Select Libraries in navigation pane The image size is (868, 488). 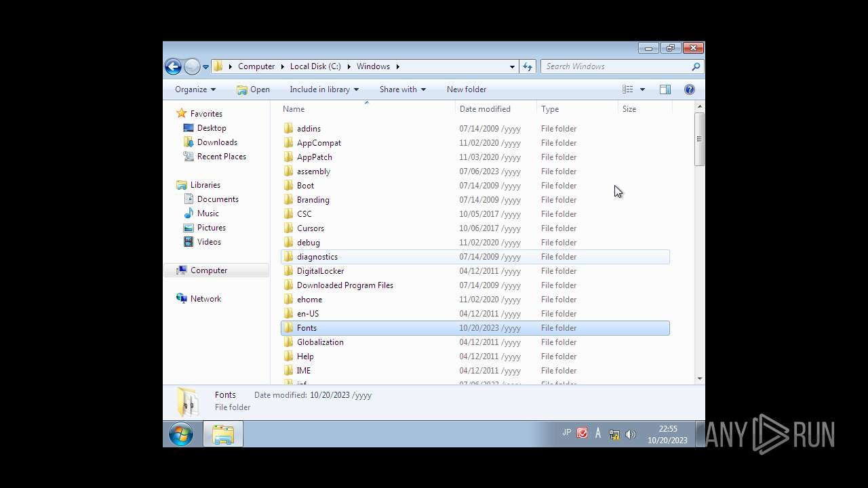click(205, 185)
